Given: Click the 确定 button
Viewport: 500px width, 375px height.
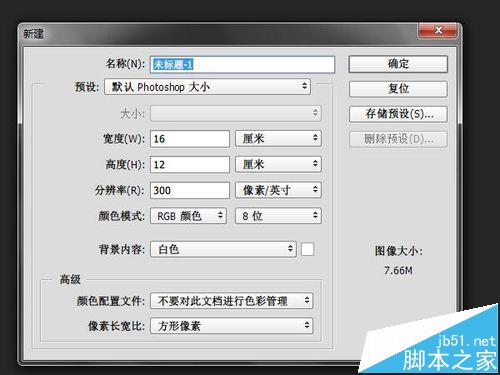Looking at the screenshot, I should (x=398, y=64).
